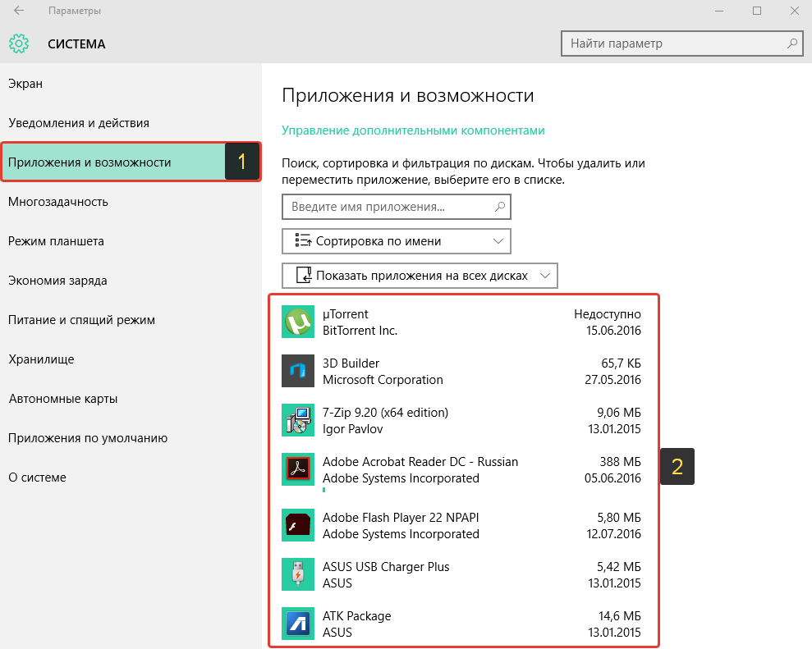Select Adobe Acrobat Reader DC - Russian
This screenshot has width=812, height=649.
click(x=420, y=462)
